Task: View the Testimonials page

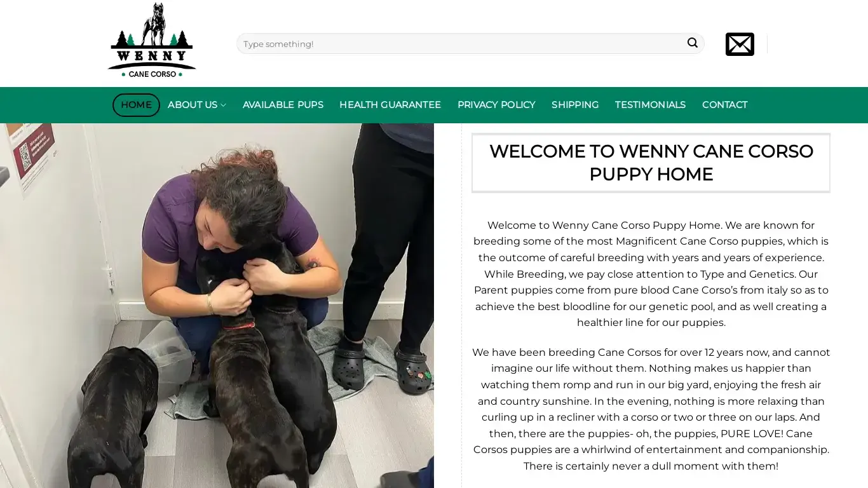Action: coord(650,105)
